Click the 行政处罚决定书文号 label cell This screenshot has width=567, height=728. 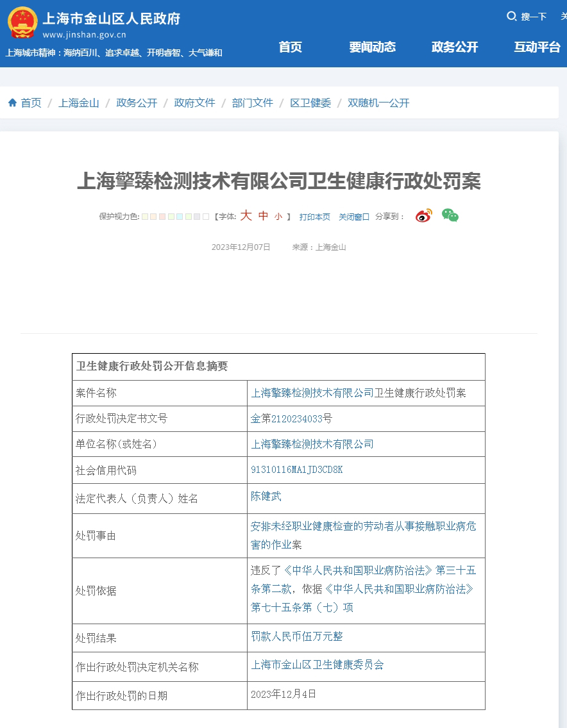click(x=160, y=418)
